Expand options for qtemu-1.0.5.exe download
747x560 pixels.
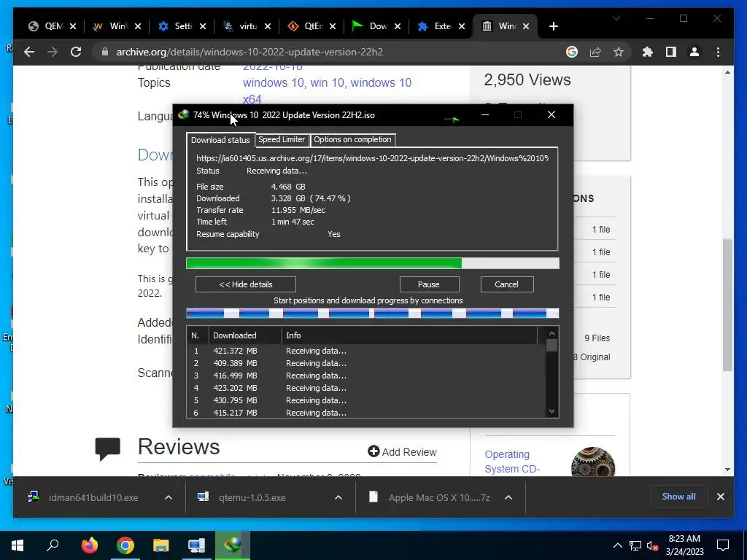(x=338, y=497)
